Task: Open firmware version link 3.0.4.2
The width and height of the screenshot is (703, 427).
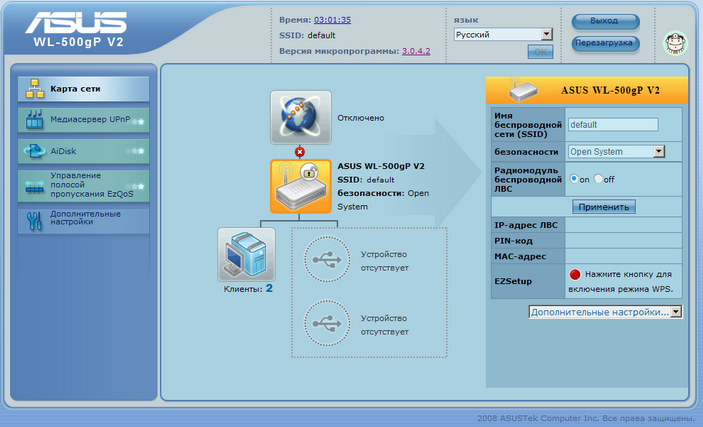Action: [x=416, y=51]
